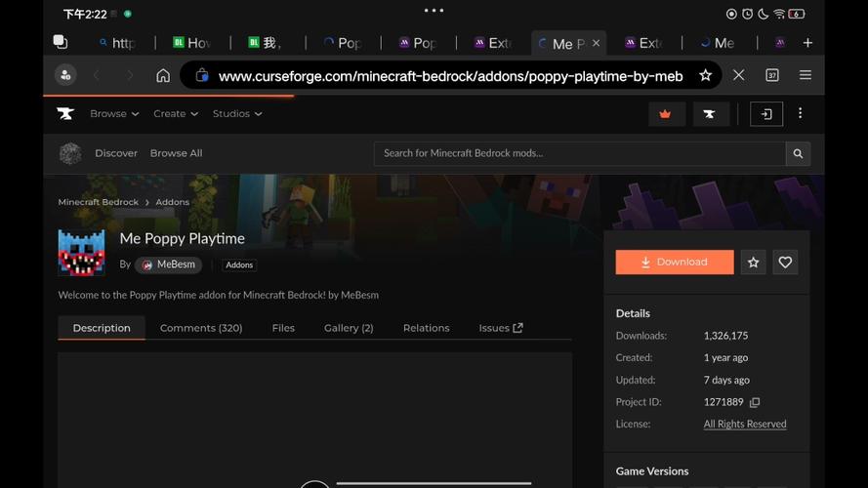Go back with browser back arrow
868x488 pixels.
[98, 75]
